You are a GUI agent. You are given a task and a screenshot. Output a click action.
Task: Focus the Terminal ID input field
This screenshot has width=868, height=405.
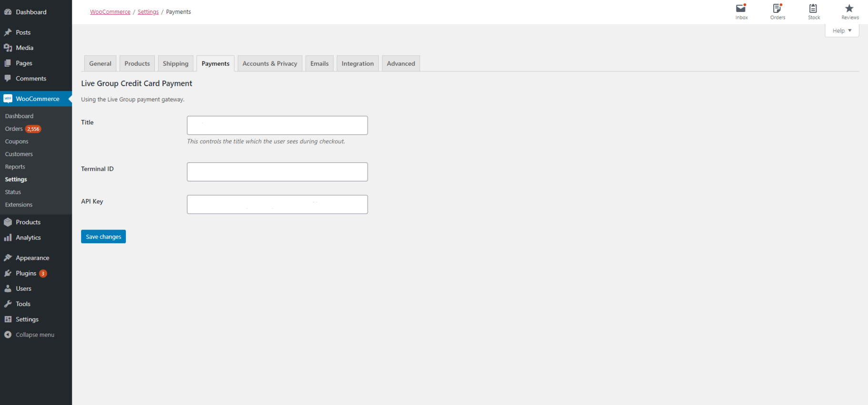(x=277, y=172)
